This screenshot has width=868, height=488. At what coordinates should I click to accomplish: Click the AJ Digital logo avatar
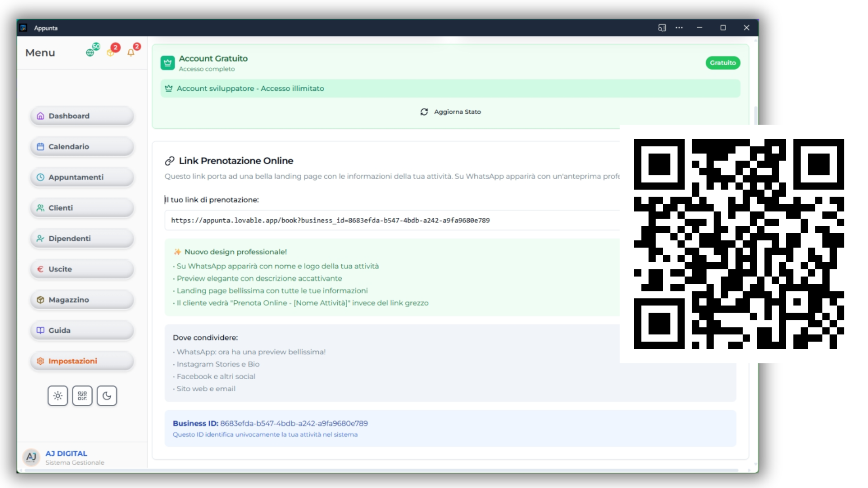31,457
